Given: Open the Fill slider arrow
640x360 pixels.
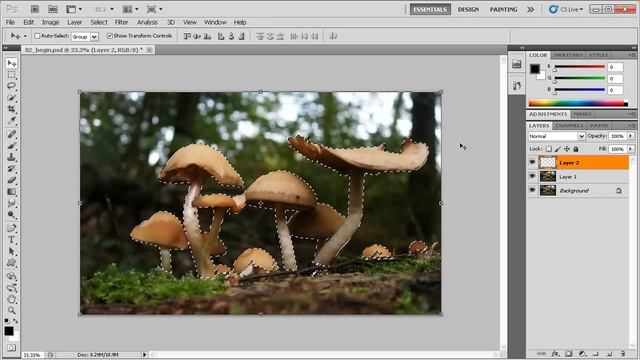Looking at the screenshot, I should (x=631, y=149).
